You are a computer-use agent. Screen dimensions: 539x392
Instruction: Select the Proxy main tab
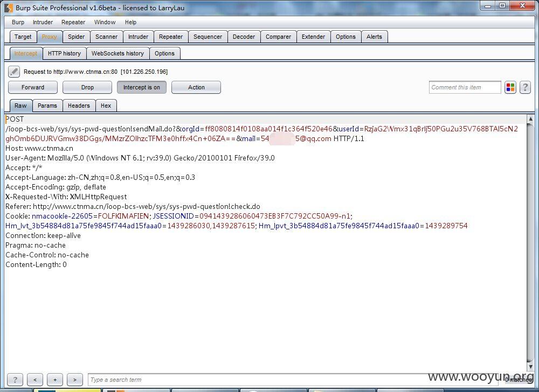tap(49, 37)
